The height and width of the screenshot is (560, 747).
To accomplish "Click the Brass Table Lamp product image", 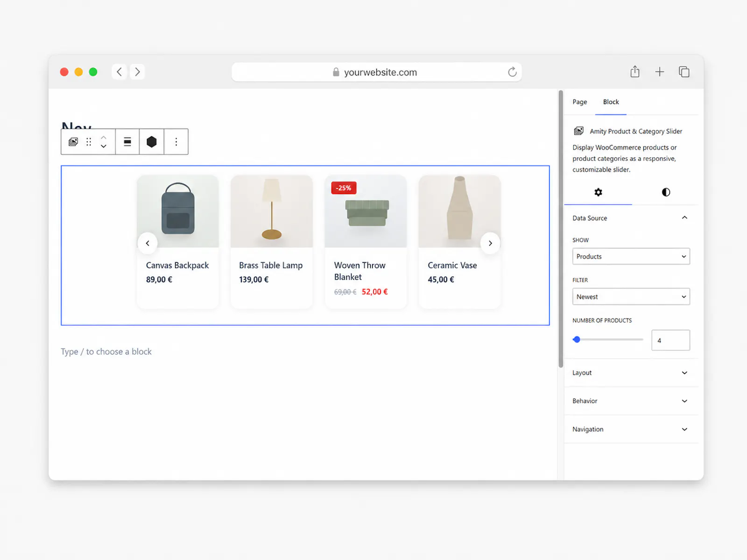I will coord(272,211).
